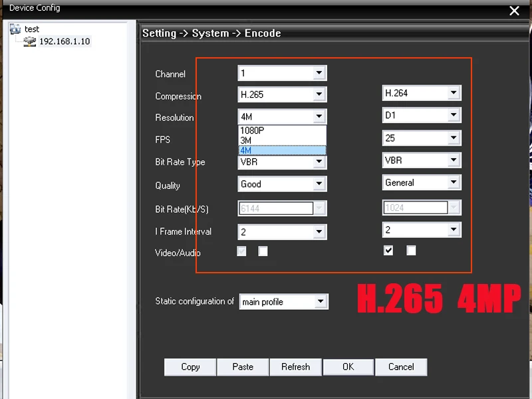Choose 4M from the resolution list
Viewport: 532px width, 399px height.
coord(282,150)
